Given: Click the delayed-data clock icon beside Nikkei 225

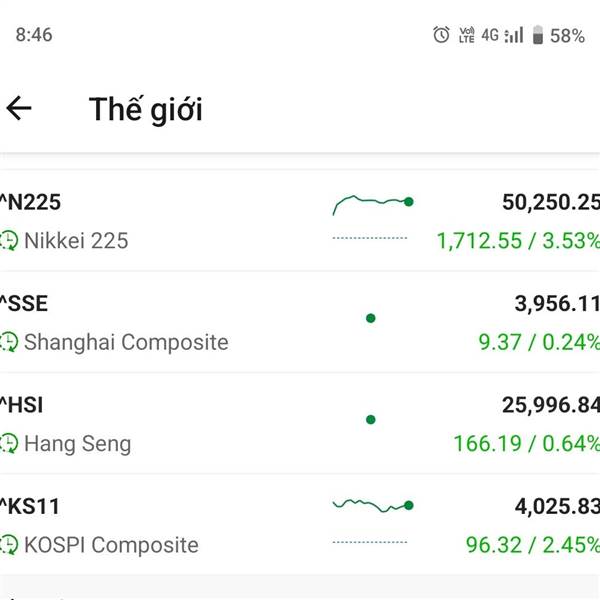Looking at the screenshot, I should click(9, 241).
